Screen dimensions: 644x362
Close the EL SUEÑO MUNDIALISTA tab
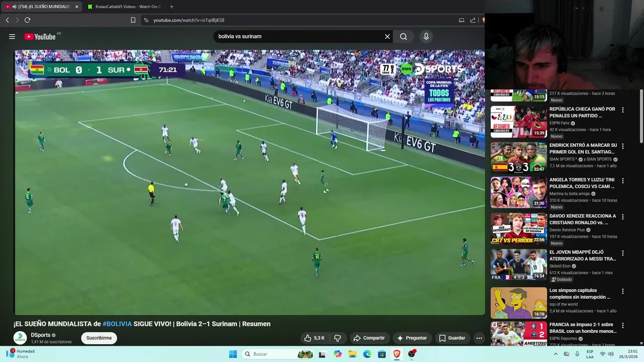pyautogui.click(x=76, y=7)
